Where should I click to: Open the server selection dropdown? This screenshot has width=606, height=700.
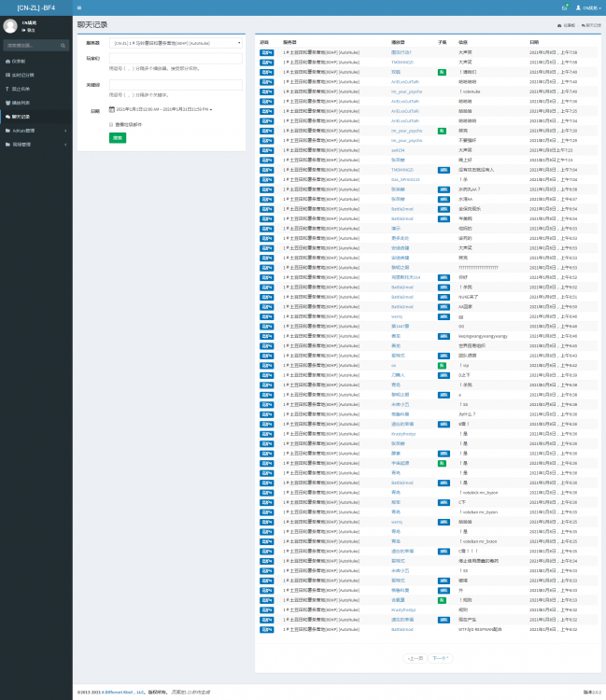(x=176, y=43)
